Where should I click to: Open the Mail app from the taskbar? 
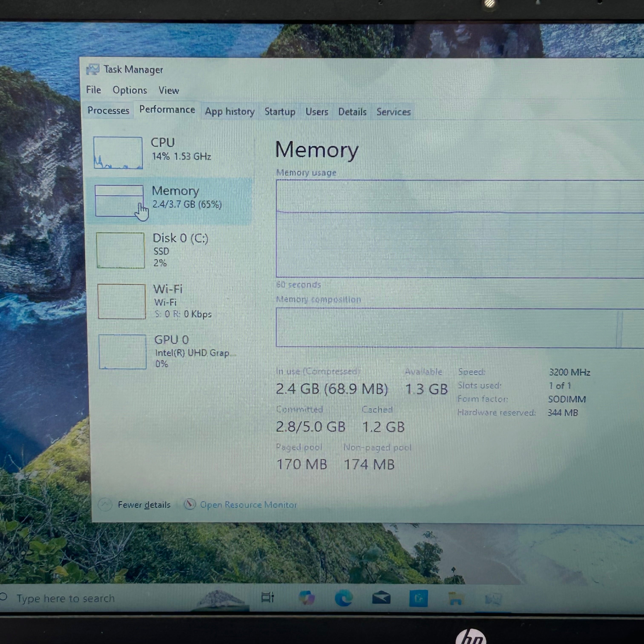click(381, 598)
